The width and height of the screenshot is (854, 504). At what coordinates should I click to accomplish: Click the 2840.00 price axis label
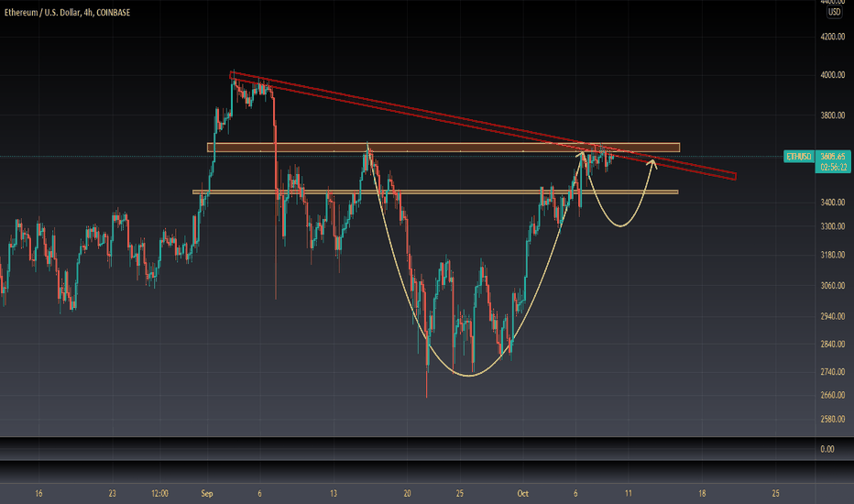pos(833,344)
